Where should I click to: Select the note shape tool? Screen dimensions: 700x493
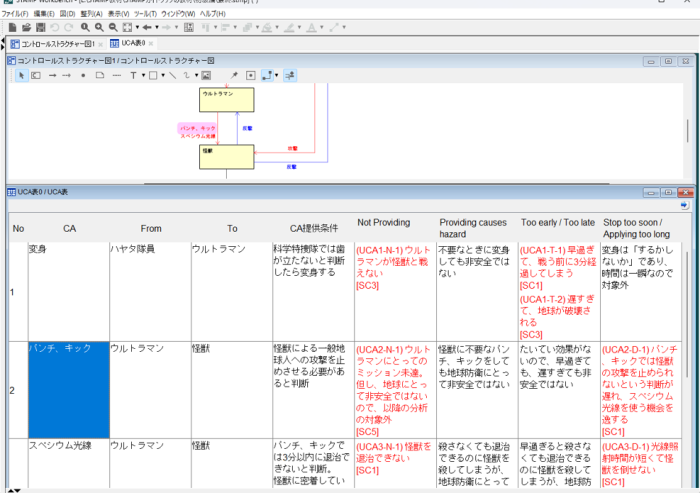[100, 75]
